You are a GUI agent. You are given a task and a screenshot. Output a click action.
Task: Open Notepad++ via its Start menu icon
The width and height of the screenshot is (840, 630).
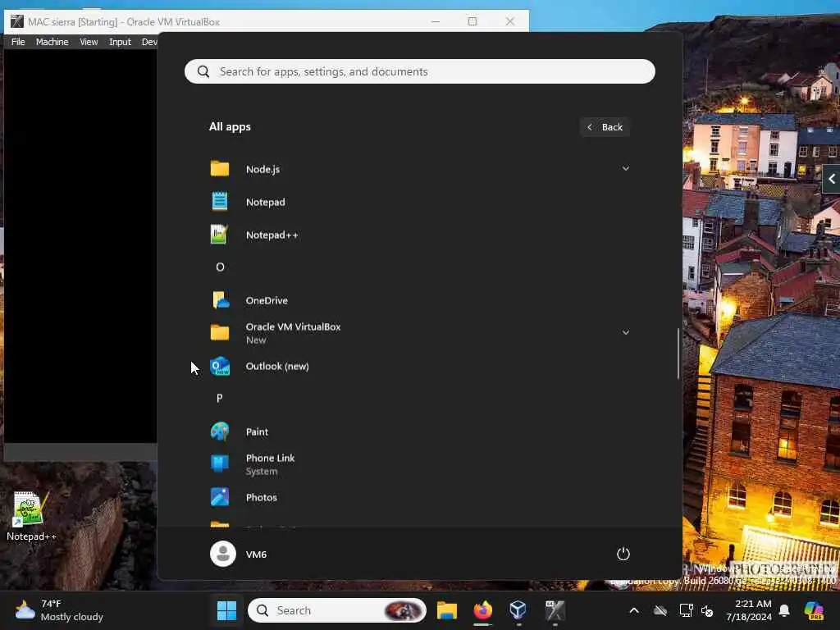[x=219, y=235]
